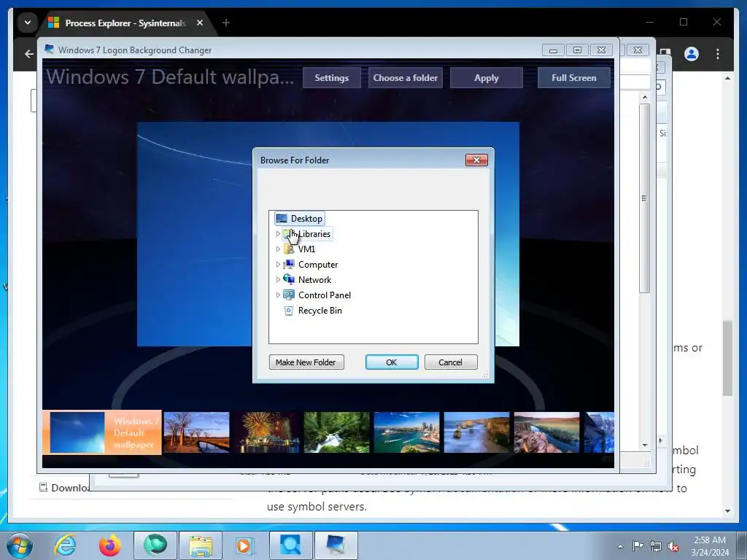Select the fireworks wallpaper thumbnail
Image resolution: width=747 pixels, height=560 pixels.
coord(267,432)
